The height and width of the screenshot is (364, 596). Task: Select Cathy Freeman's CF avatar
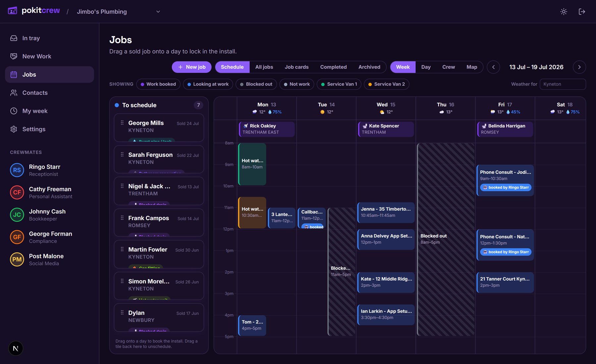[x=17, y=192]
